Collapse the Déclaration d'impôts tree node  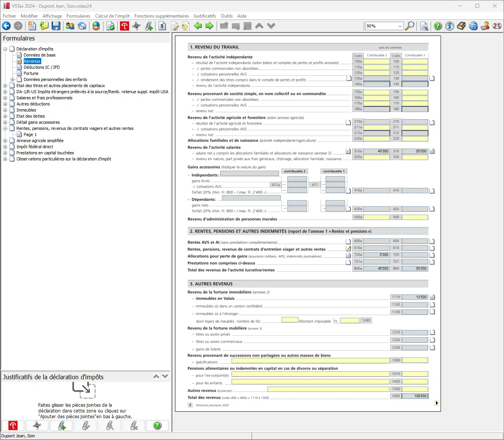pos(5,49)
